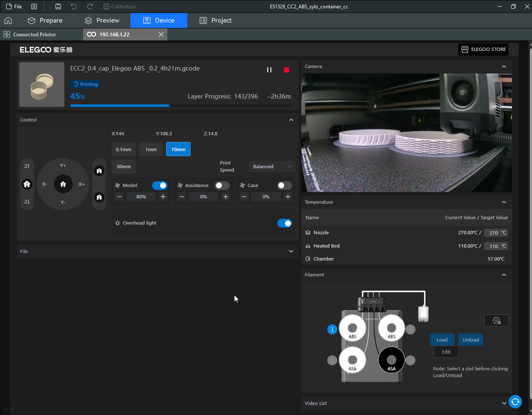Go to home screen icon
The height and width of the screenshot is (415, 532).
coord(8,20)
